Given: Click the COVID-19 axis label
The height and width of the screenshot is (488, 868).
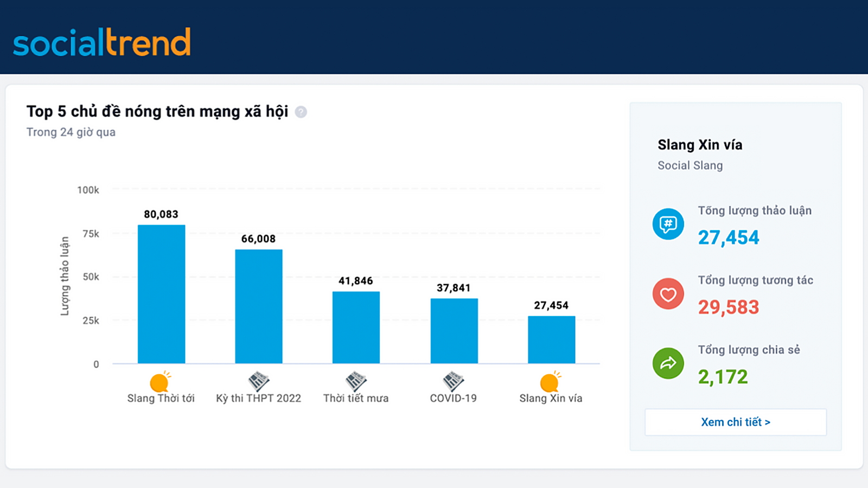Looking at the screenshot, I should tap(453, 399).
